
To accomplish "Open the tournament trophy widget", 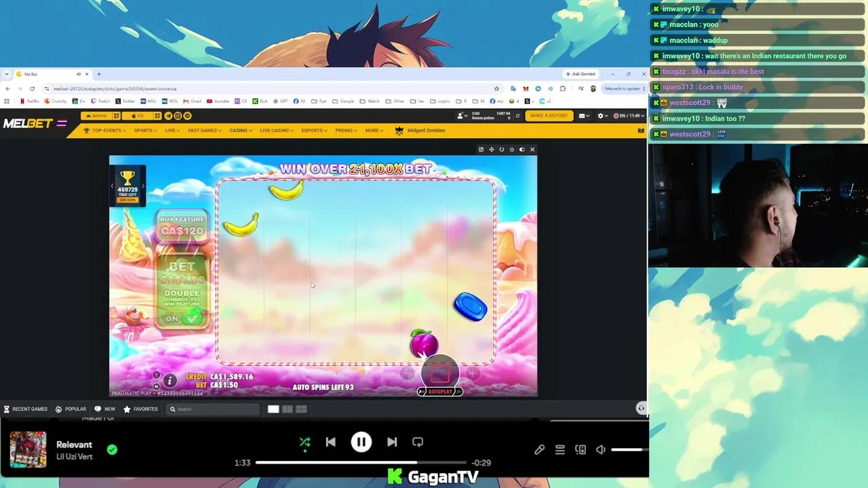I will (127, 186).
